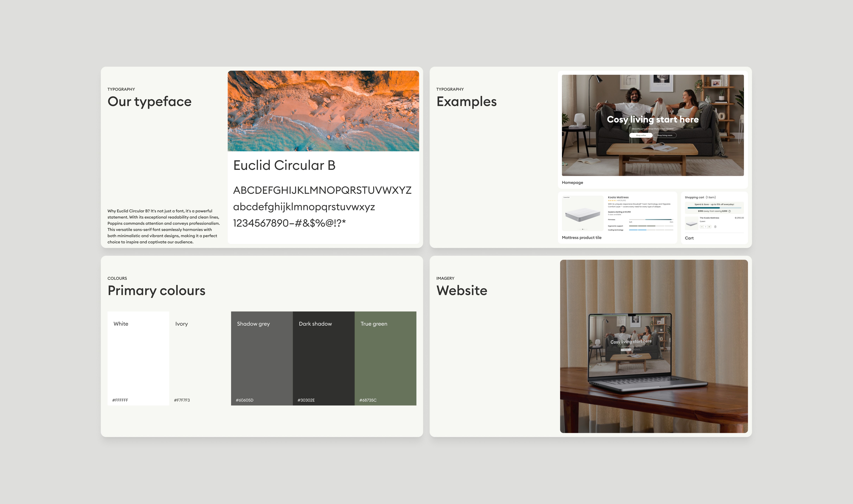Click the minus icon to decrease quantity
Screen dimensions: 853x504
click(702, 227)
